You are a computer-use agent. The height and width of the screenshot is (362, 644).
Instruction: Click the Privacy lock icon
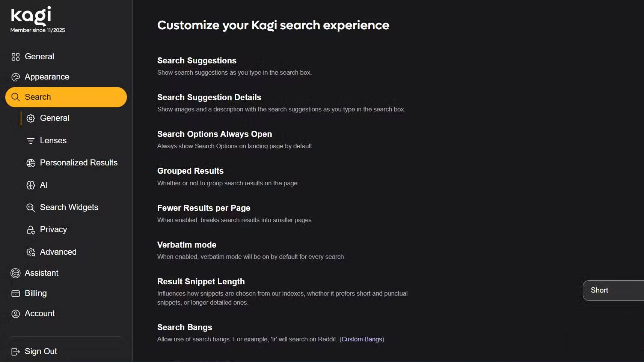pos(31,230)
